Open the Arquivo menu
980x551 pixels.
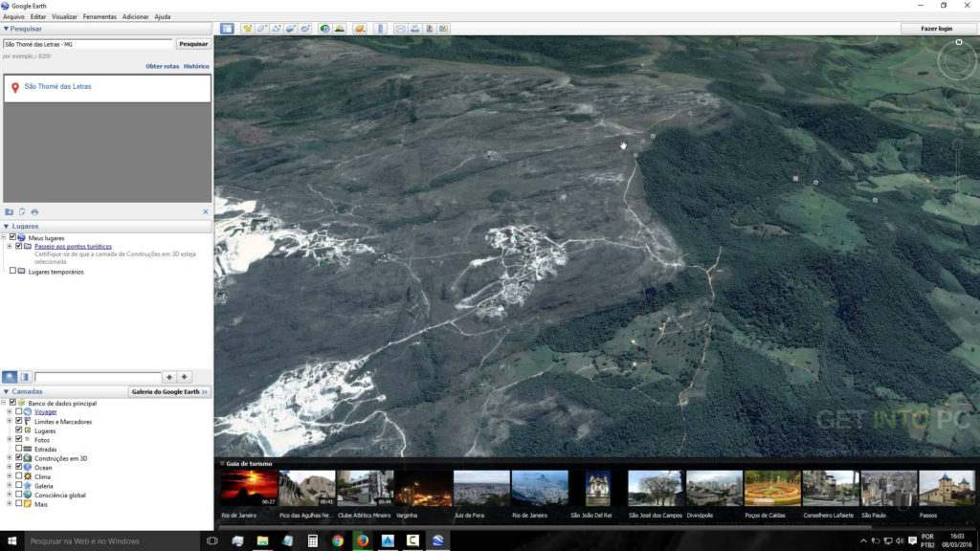point(13,17)
